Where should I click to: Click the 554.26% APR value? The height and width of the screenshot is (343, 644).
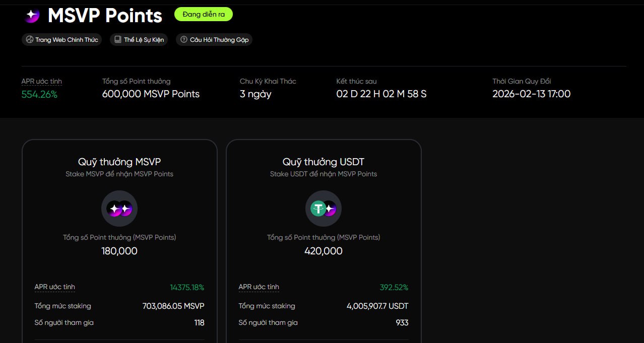coord(39,94)
